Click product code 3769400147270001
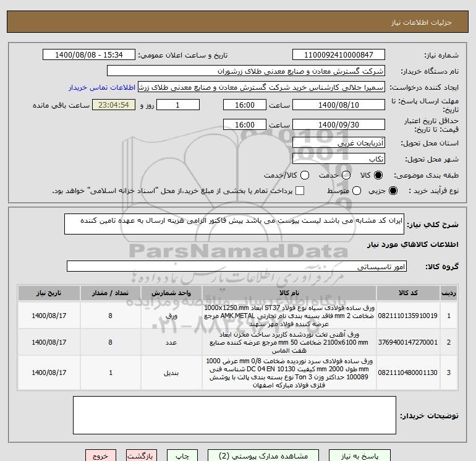 [408, 342]
